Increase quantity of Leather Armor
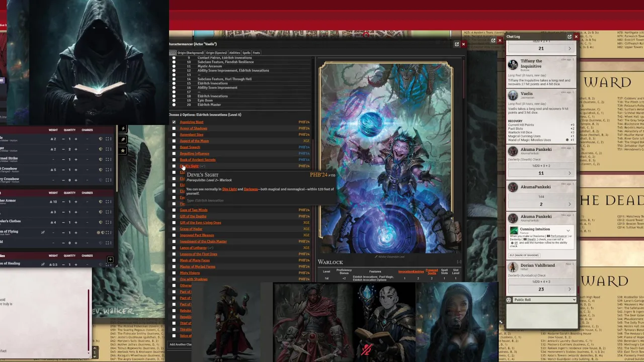This screenshot has height=362, width=644. click(x=76, y=202)
